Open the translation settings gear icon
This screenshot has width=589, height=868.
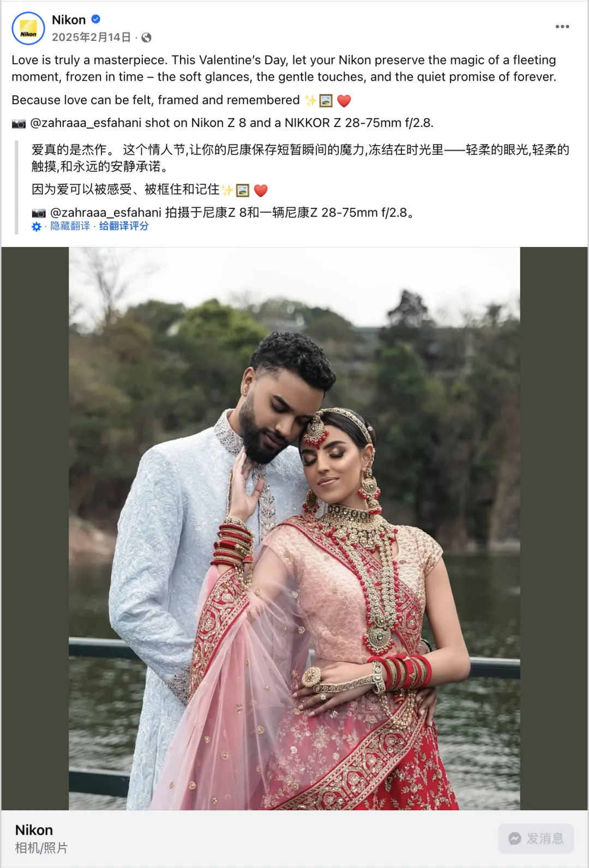[x=37, y=226]
